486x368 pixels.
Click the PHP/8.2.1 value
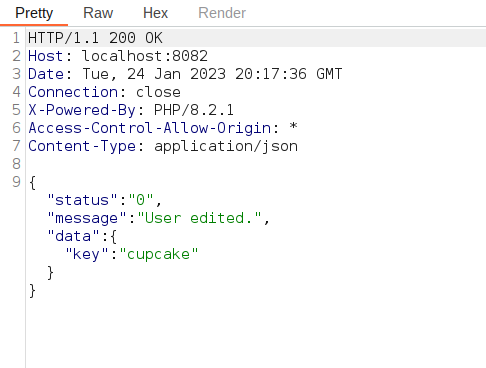click(194, 110)
